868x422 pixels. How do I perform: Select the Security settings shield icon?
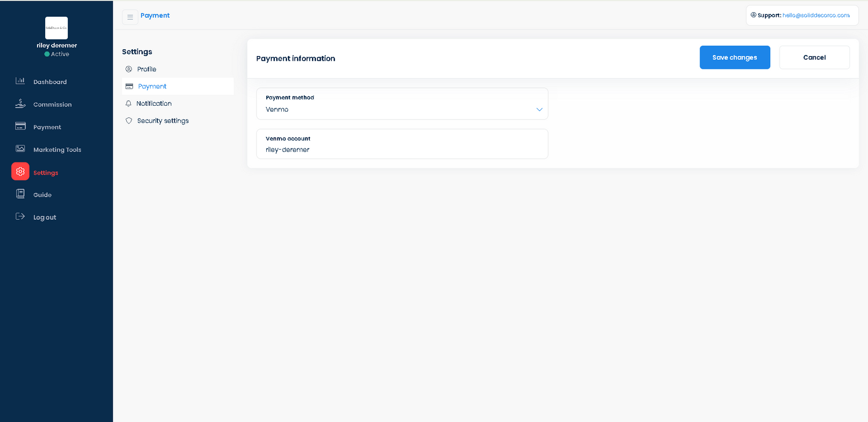pos(128,120)
